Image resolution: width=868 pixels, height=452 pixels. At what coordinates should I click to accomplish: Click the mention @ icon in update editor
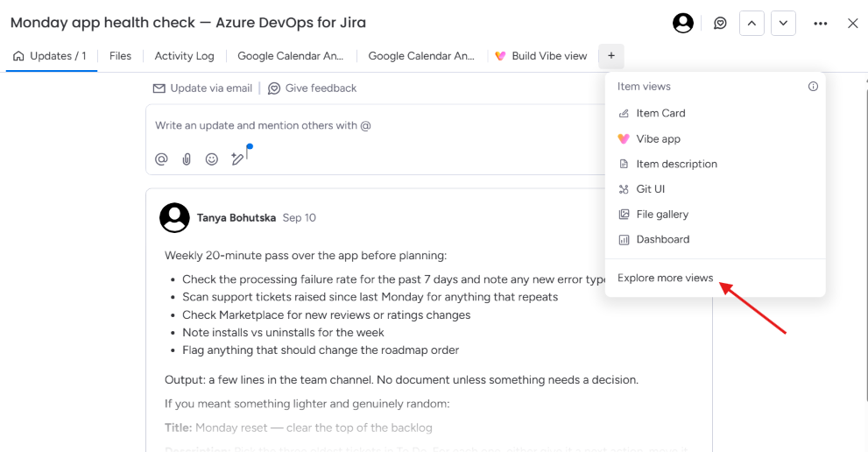click(x=161, y=159)
